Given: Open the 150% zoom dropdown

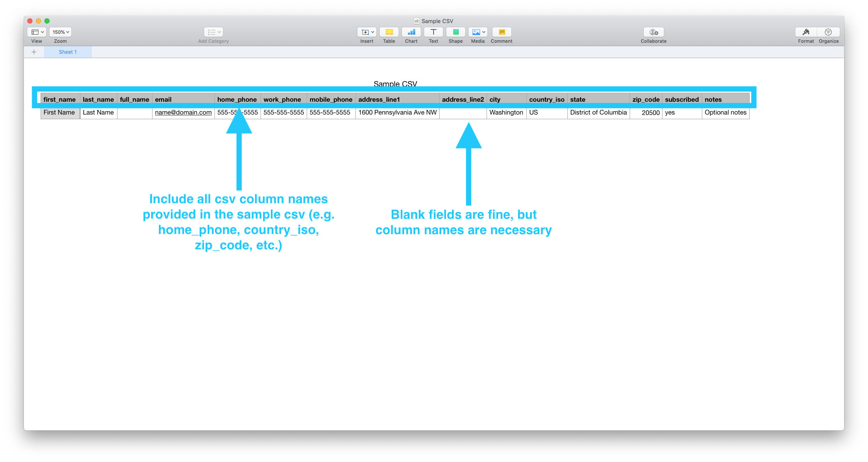Looking at the screenshot, I should (60, 32).
